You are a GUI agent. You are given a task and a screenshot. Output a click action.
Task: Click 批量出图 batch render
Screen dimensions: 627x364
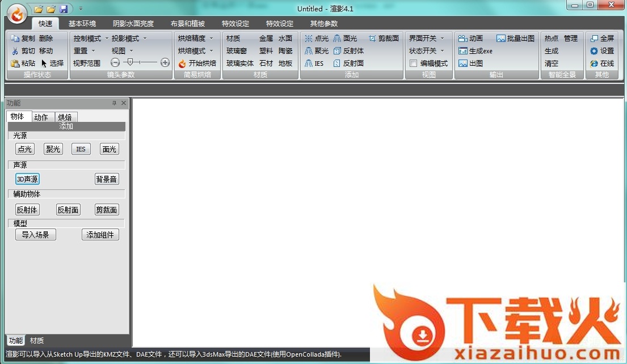point(515,39)
